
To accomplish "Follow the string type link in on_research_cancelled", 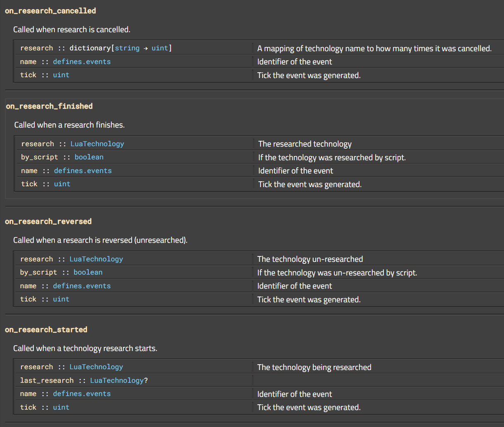I will click(x=127, y=48).
